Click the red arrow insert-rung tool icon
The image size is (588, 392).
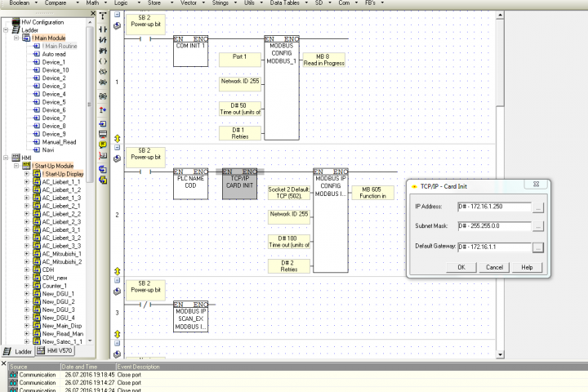point(103,110)
